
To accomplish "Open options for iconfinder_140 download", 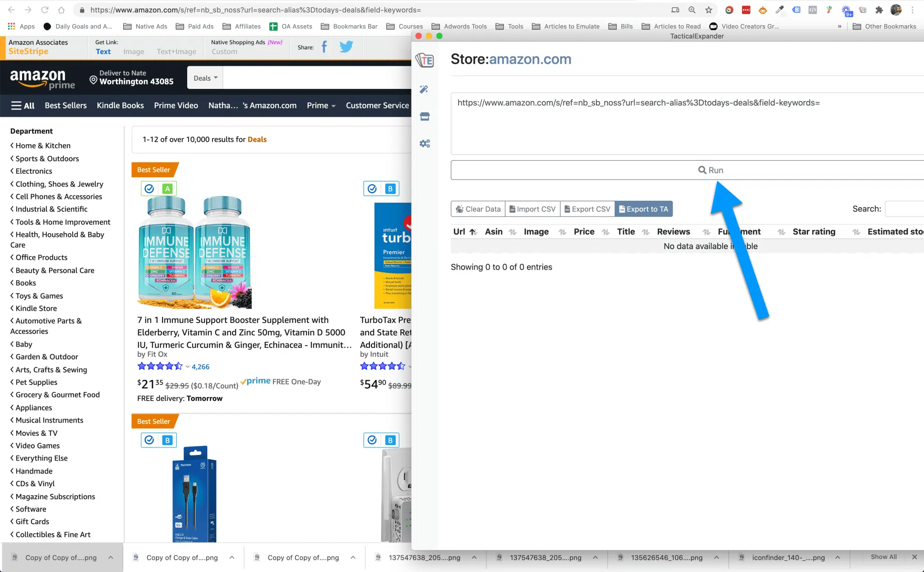I will pyautogui.click(x=837, y=558).
